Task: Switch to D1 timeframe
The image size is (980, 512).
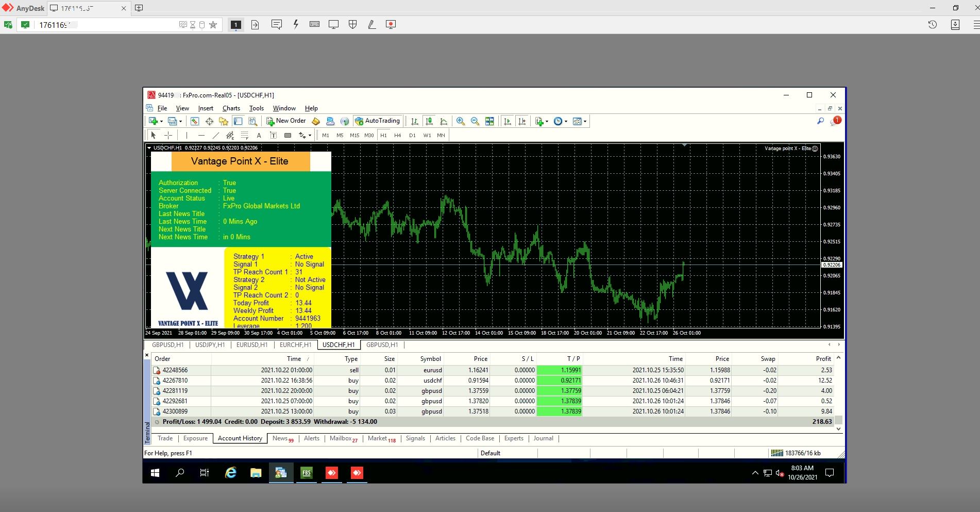Action: [412, 135]
